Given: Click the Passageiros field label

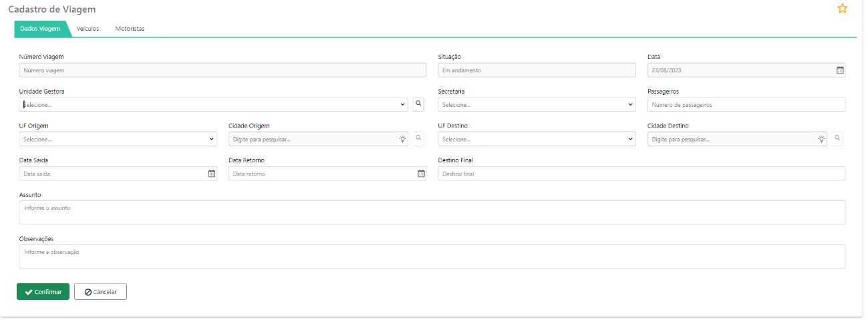Looking at the screenshot, I should (x=664, y=91).
